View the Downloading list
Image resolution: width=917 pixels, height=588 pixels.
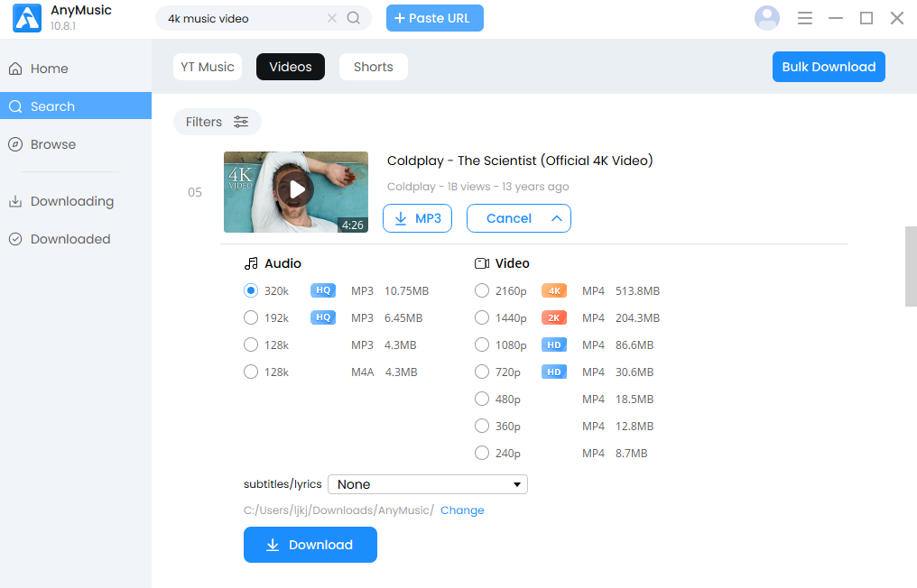click(x=76, y=201)
